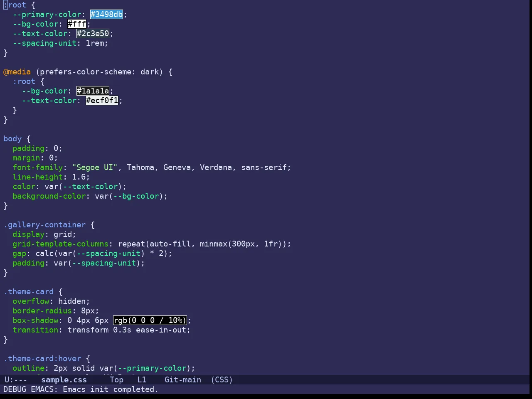
Task: Click the overflow: hidden declaration
Action: [51, 301]
